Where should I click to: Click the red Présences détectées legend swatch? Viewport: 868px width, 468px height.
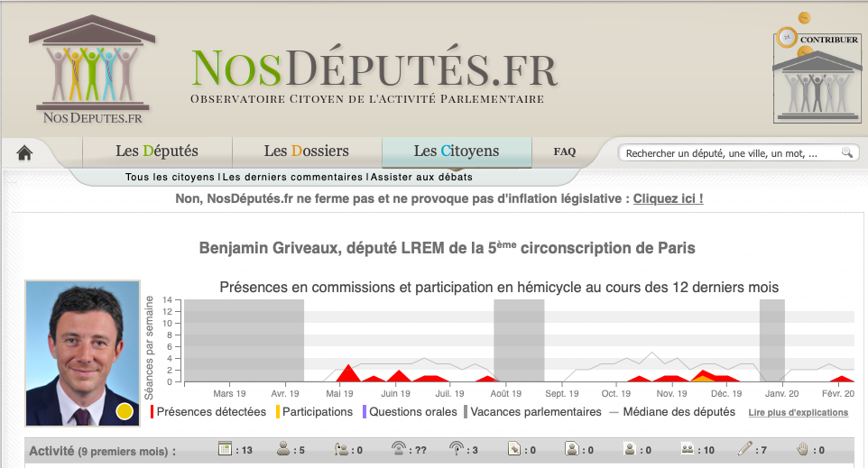[153, 412]
